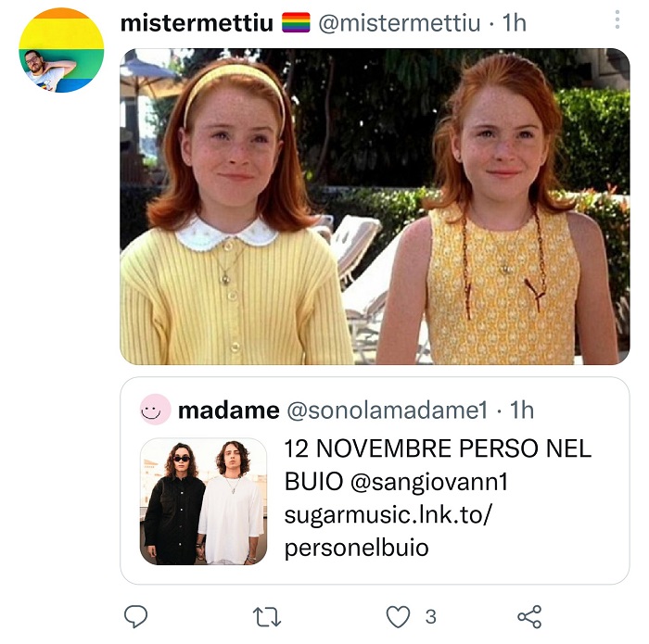Open the three-dot more options menu
Image resolution: width=649 pixels, height=644 pixels.
click(x=618, y=19)
